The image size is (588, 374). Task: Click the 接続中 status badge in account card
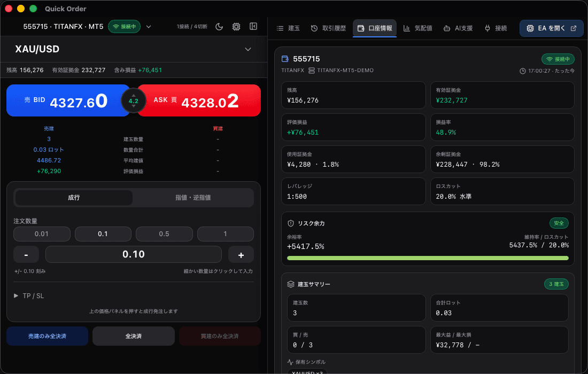(558, 59)
